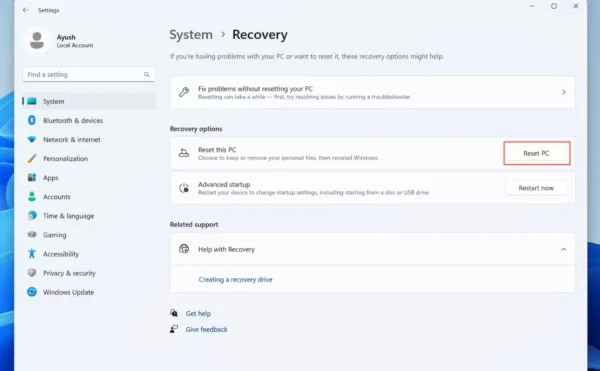This screenshot has width=600, height=371.
Task: Click the wrench troubleshoot icon
Action: click(x=184, y=92)
